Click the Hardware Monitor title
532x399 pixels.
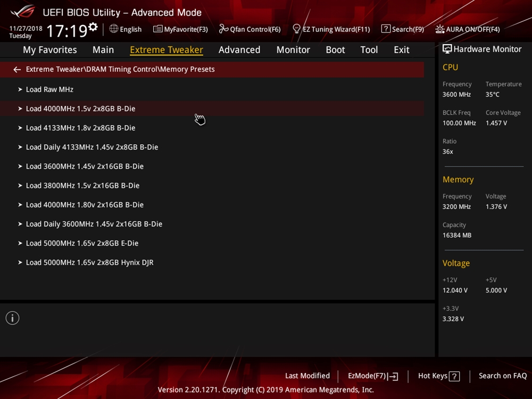click(487, 49)
